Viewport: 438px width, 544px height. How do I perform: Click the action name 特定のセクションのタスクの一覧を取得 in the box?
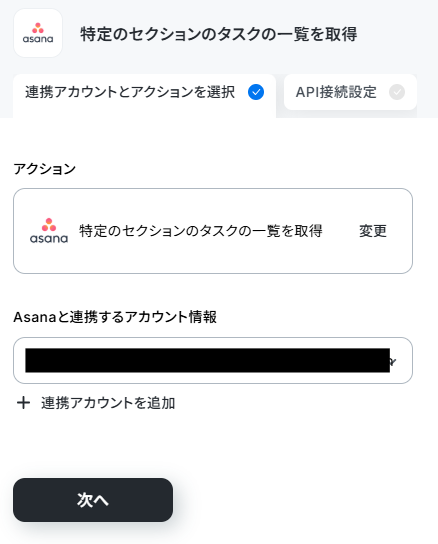pyautogui.click(x=201, y=231)
